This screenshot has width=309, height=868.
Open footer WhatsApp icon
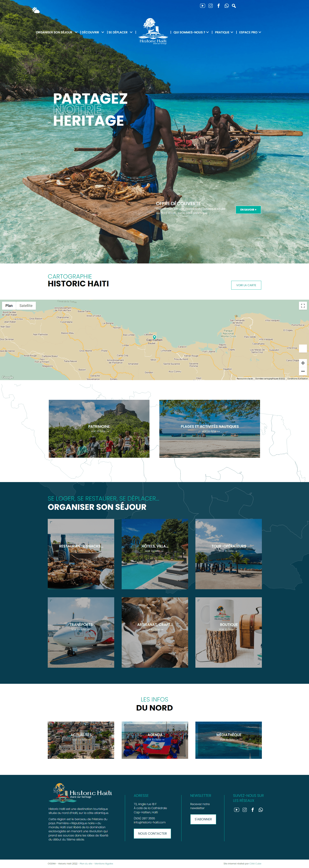coord(261,810)
